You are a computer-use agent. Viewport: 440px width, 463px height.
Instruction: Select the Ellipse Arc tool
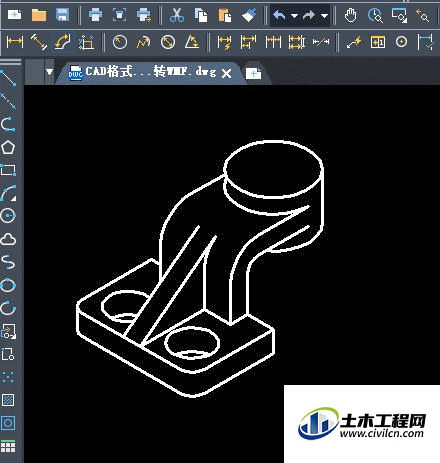point(8,308)
